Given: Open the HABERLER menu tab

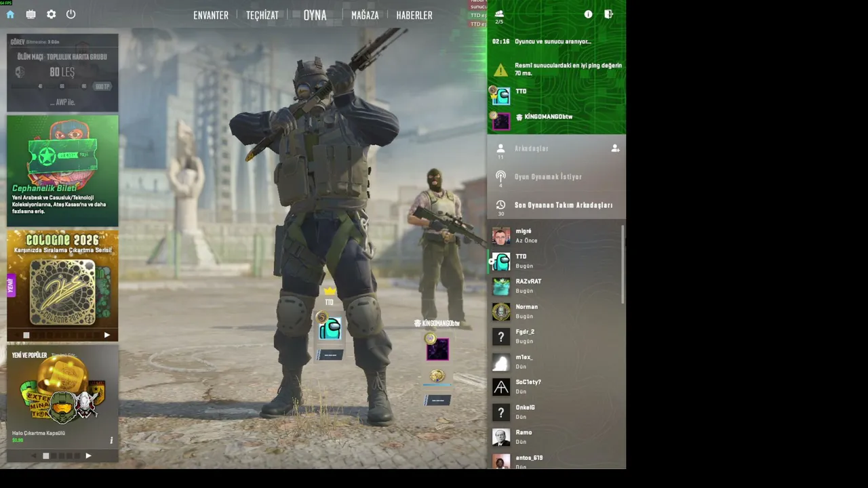Looking at the screenshot, I should (x=414, y=15).
